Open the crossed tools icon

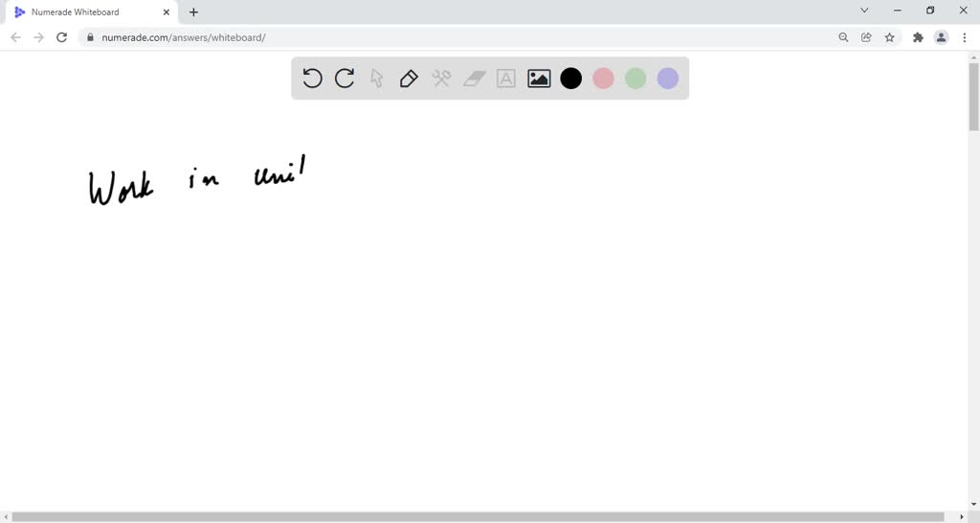coord(441,79)
